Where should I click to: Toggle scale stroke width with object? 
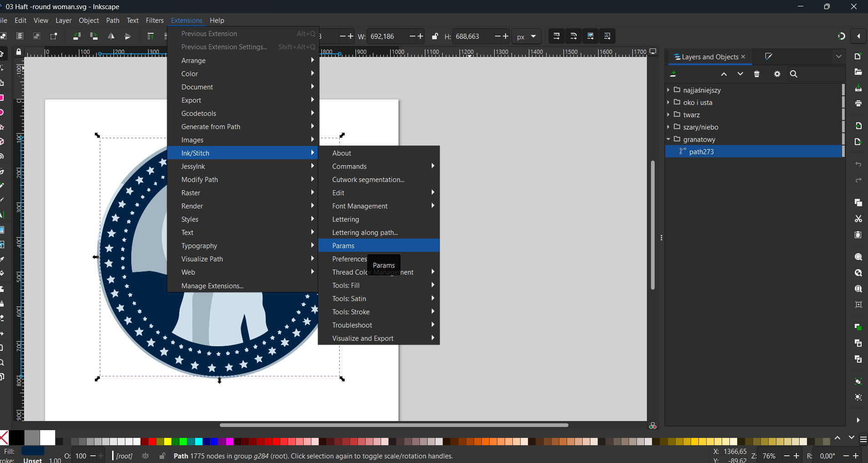[x=556, y=36]
